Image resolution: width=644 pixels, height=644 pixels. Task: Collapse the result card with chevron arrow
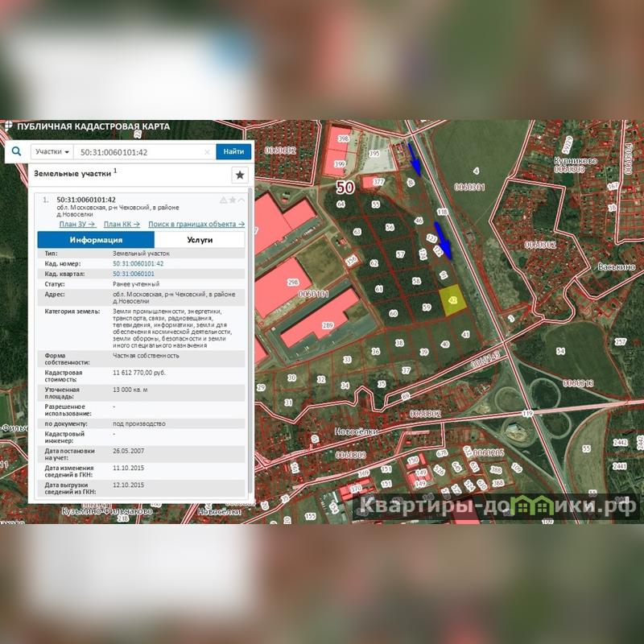[x=242, y=200]
